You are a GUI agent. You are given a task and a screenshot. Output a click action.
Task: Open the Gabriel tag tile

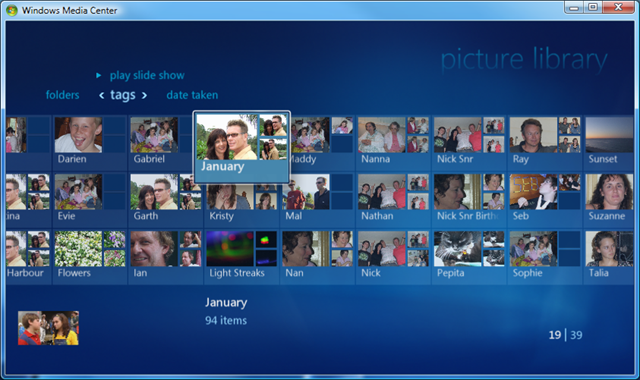(x=161, y=142)
